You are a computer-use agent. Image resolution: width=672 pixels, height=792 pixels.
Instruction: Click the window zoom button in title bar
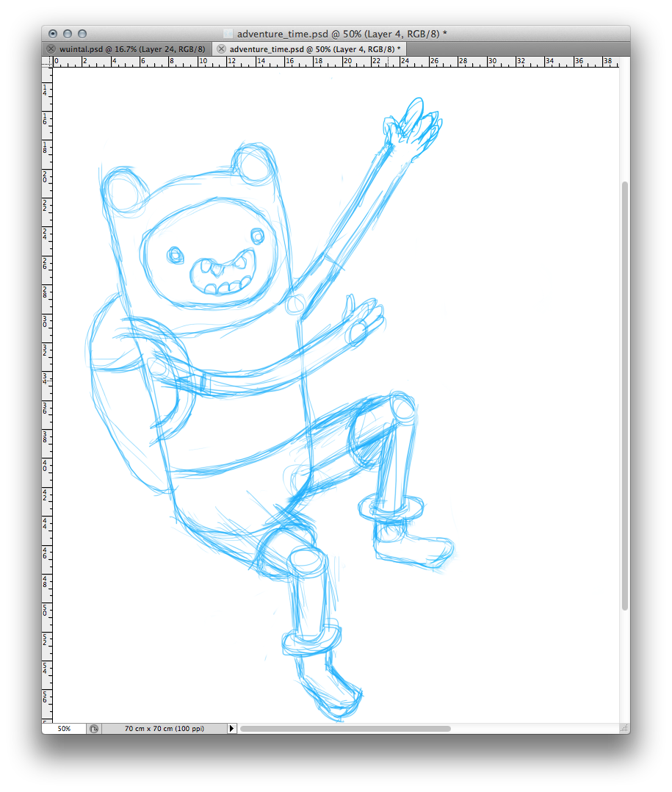[82, 34]
